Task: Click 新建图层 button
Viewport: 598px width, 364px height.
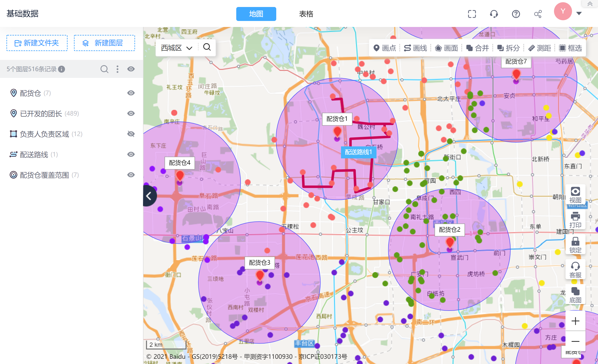Action: [x=104, y=43]
